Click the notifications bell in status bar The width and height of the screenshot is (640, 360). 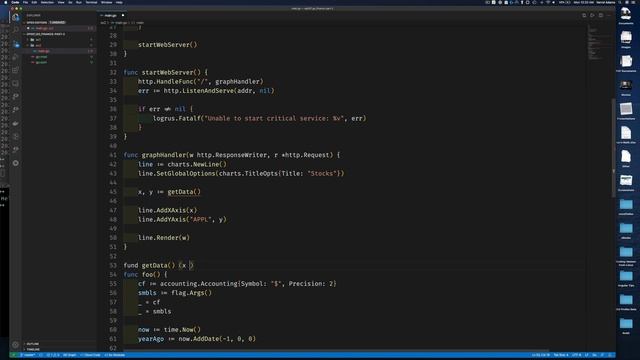coord(610,355)
